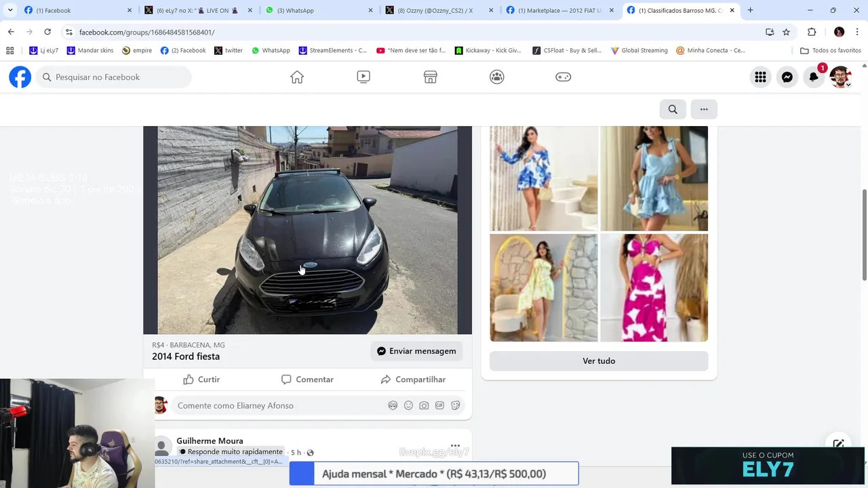The width and height of the screenshot is (868, 488).
Task: Open the Chrome menu three dots
Action: coord(858,32)
